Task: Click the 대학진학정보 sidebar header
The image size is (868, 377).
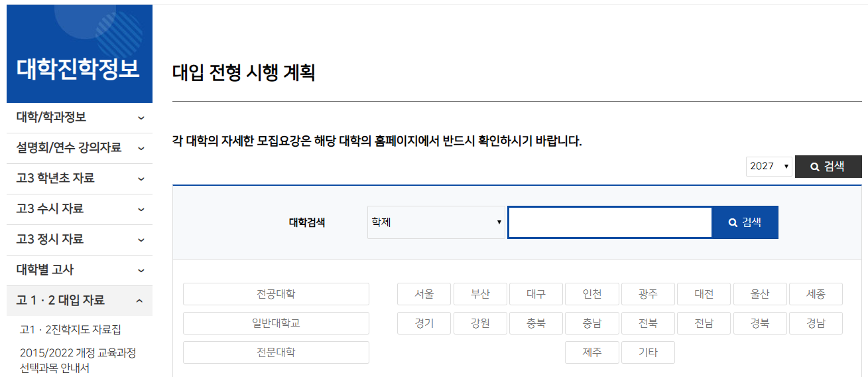Action: [x=80, y=54]
